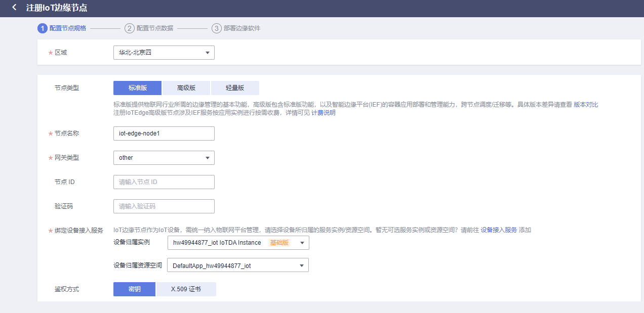This screenshot has height=313, width=644.
Task: Focus the 验证码 input field
Action: pos(164,206)
